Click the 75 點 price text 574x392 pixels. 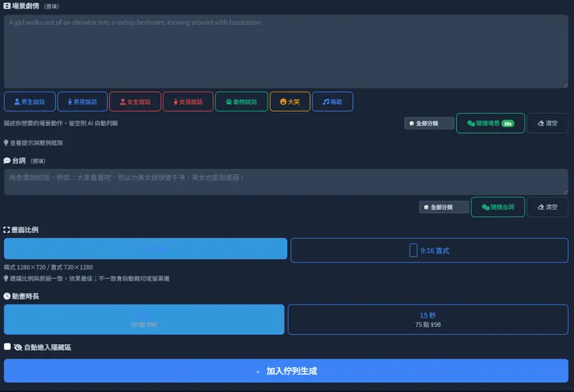point(427,325)
